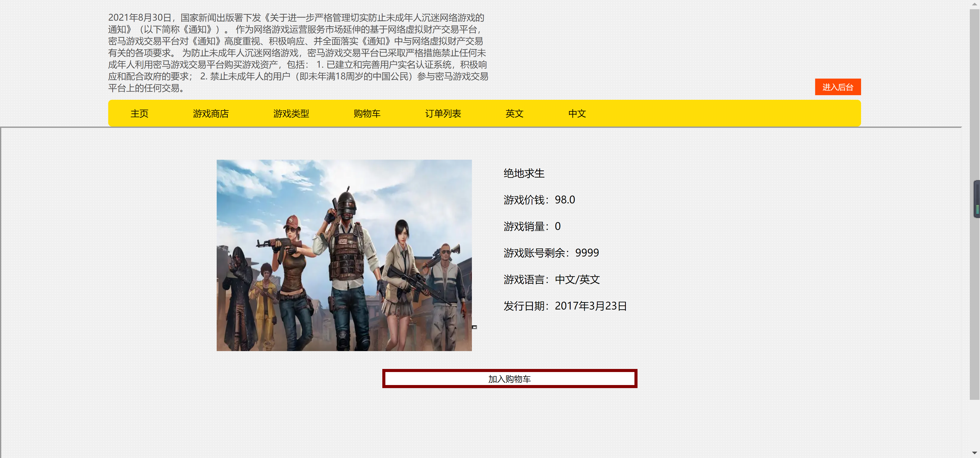Click the 发行日期 release date text
Screen dimensions: 980x458
pos(565,306)
